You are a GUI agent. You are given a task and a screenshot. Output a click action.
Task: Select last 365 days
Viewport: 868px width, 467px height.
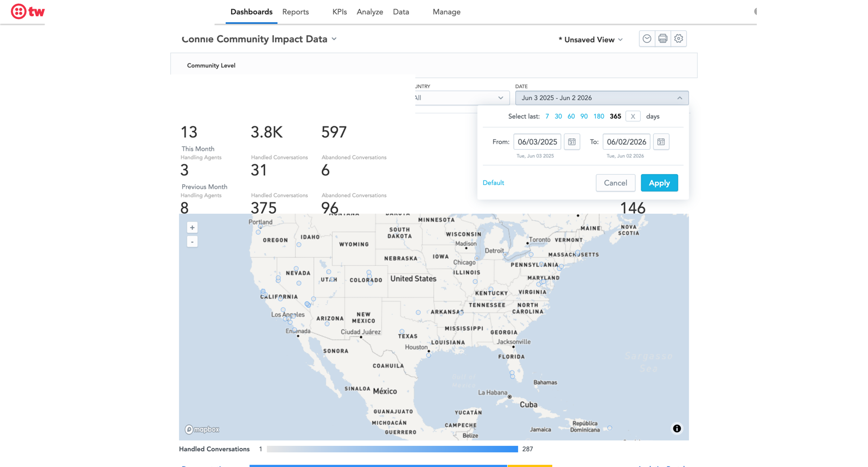pos(615,116)
